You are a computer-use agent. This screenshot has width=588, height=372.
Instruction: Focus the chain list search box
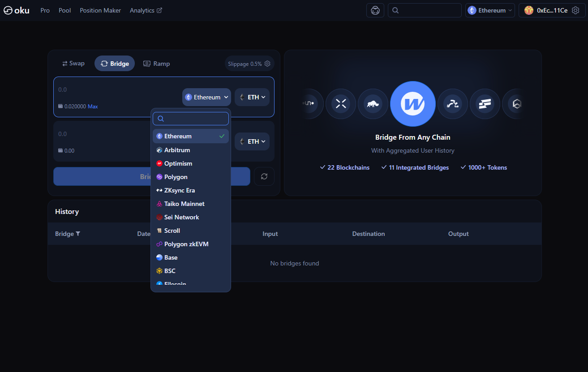coord(191,119)
